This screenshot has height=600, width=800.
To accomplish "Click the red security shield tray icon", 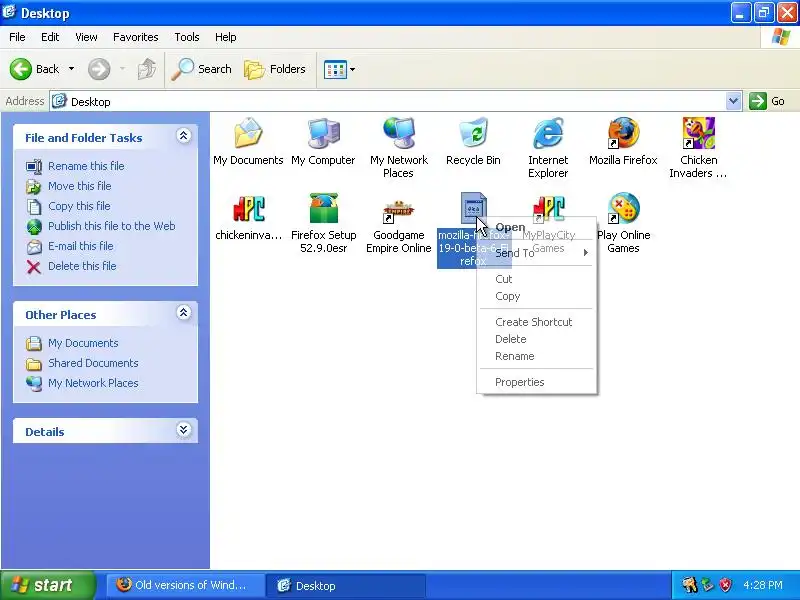I will point(726,584).
